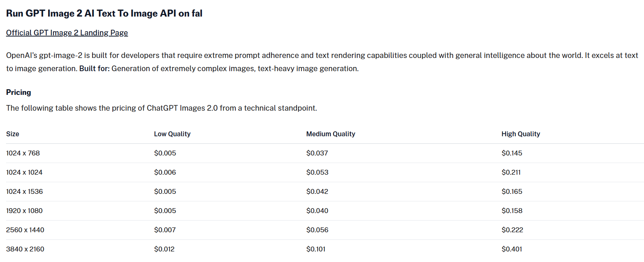Select the Pricing section heading
Screen dimensions: 644x262
[18, 92]
